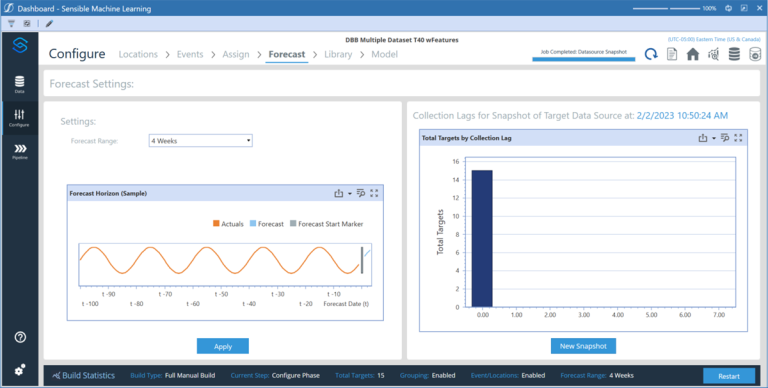Toggle the Forecast legend swatch
This screenshot has height=388, width=768.
(253, 223)
